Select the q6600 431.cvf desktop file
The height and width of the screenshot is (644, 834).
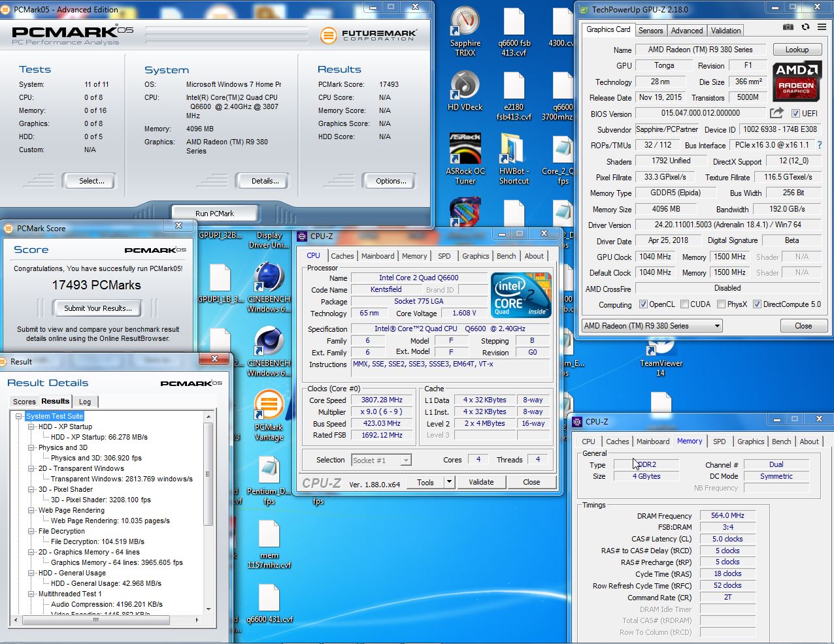(x=269, y=603)
